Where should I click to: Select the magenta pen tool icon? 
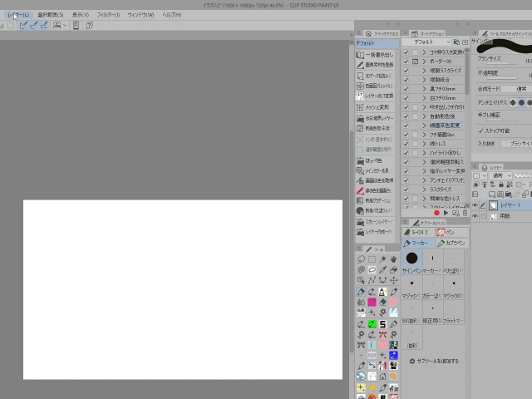372,302
